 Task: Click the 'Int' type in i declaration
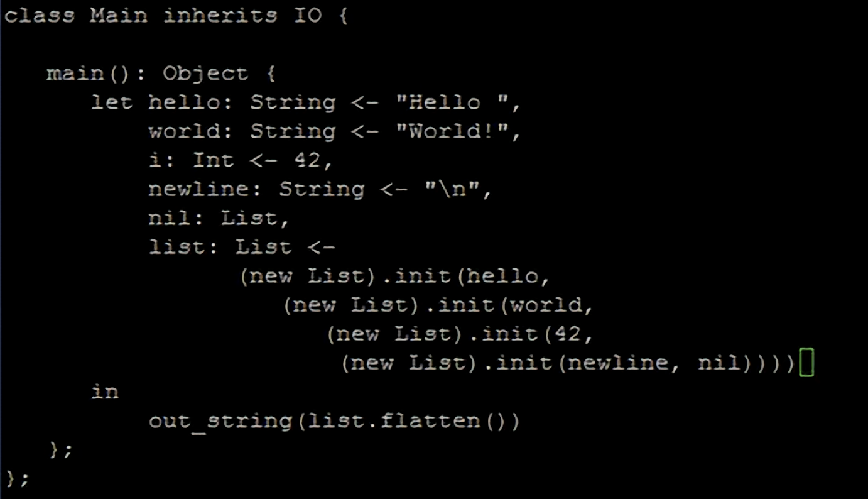(x=213, y=160)
